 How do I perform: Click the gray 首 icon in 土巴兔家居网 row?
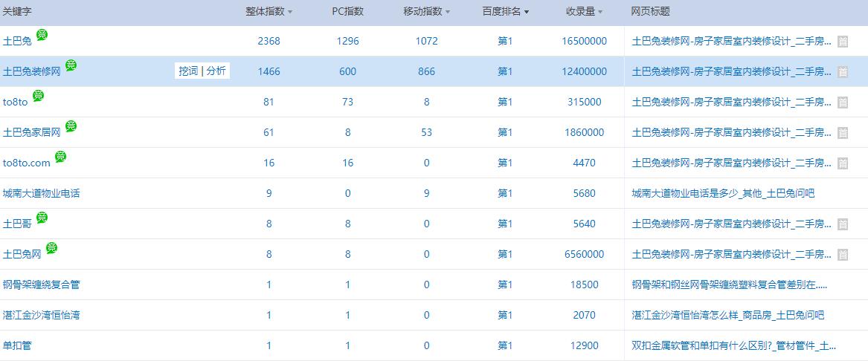[843, 133]
